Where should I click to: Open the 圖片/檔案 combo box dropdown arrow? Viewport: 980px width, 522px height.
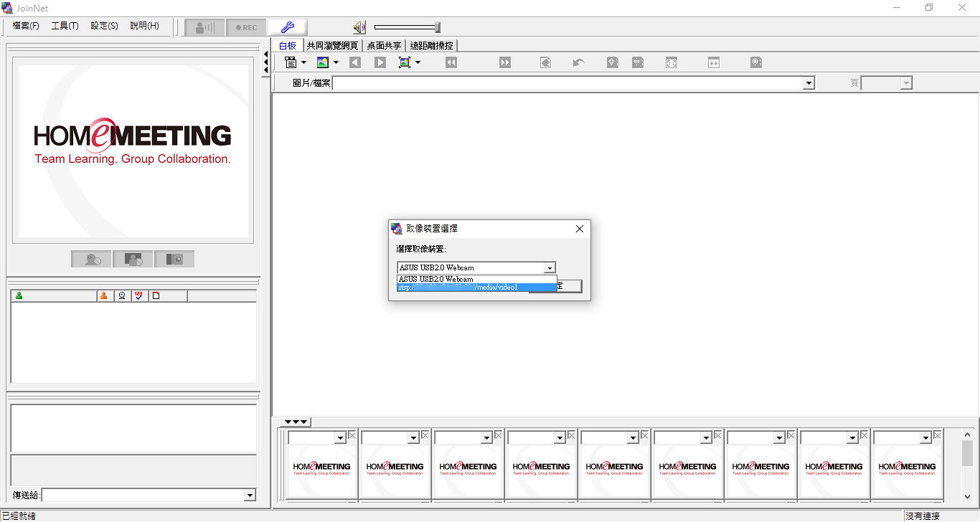(809, 83)
